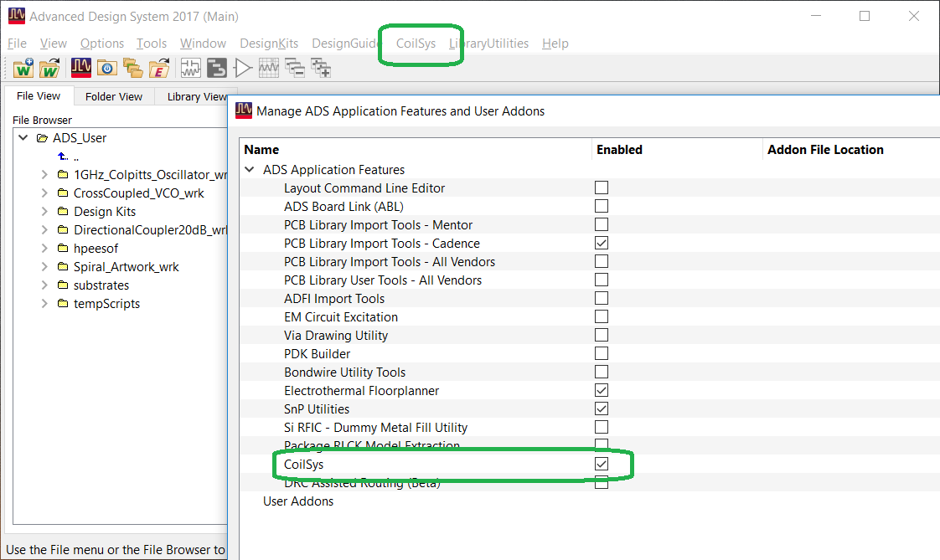Click the Design Kits folder icon
Screen dimensions: 940x560
pos(63,212)
